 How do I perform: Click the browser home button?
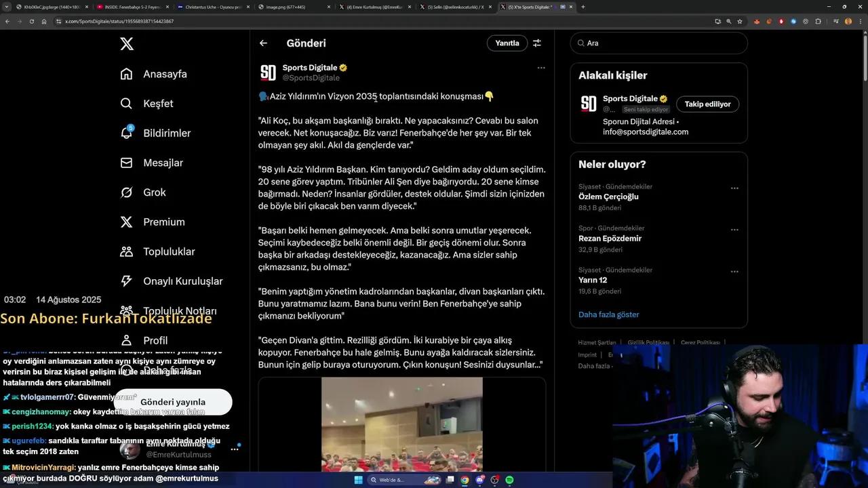click(x=44, y=21)
